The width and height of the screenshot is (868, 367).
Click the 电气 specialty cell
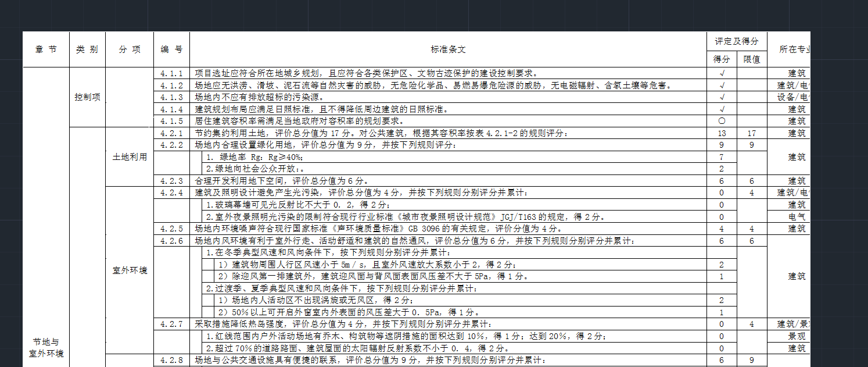pyautogui.click(x=788, y=216)
